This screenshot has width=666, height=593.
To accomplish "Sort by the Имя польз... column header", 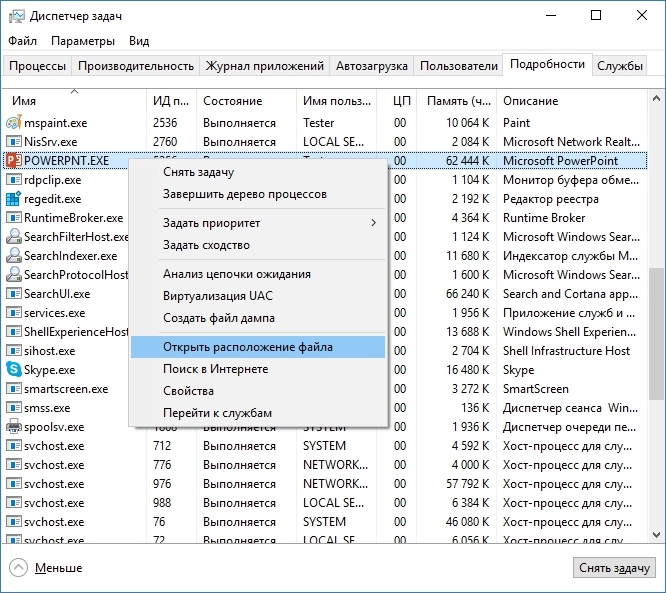I will point(336,101).
